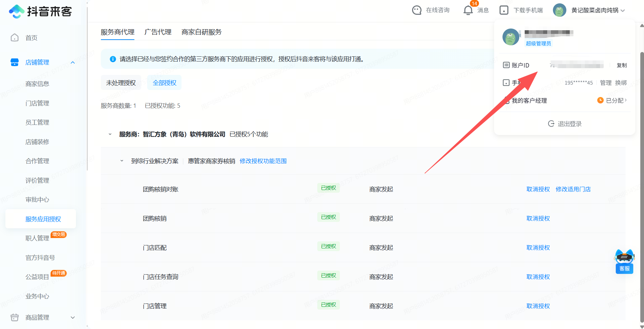Click the 修改授权功能范围 link
This screenshot has height=329, width=644.
point(263,161)
